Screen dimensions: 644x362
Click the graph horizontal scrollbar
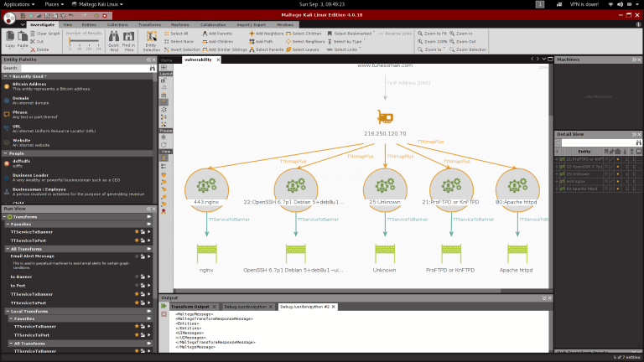point(337,291)
